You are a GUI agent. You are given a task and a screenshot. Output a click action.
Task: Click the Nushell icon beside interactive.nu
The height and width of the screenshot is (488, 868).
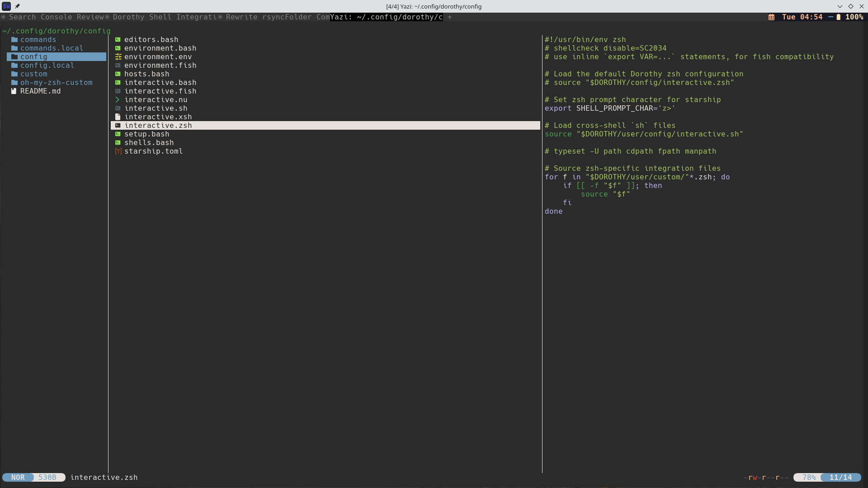coord(117,99)
